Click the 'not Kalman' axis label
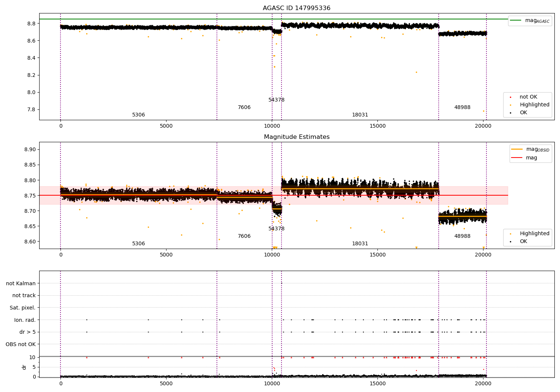The width and height of the screenshot is (560, 392). tap(21, 283)
